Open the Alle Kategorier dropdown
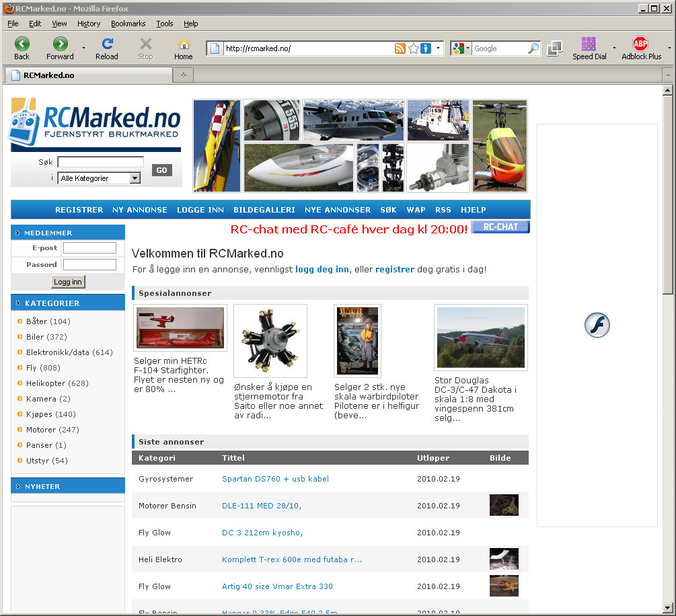This screenshot has width=676, height=616. tap(135, 178)
